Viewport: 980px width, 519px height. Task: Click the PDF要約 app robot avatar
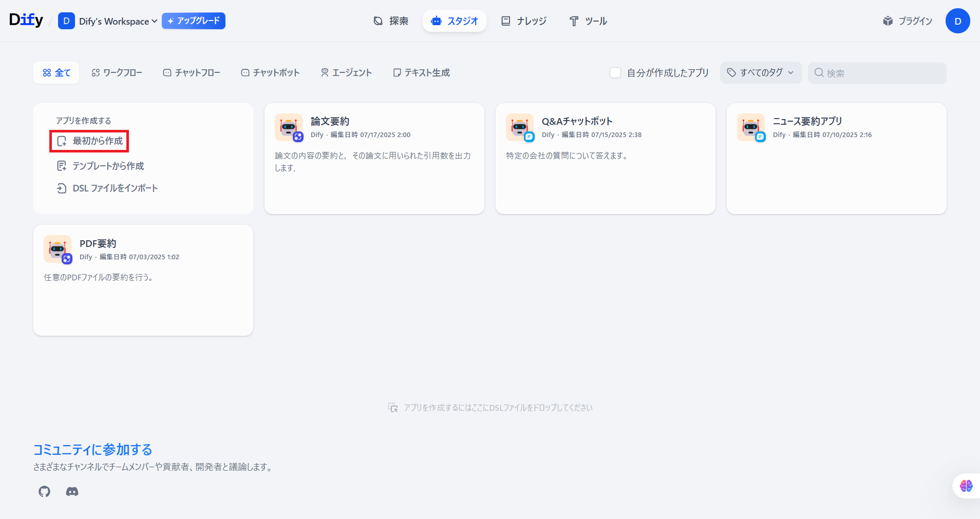[58, 249]
